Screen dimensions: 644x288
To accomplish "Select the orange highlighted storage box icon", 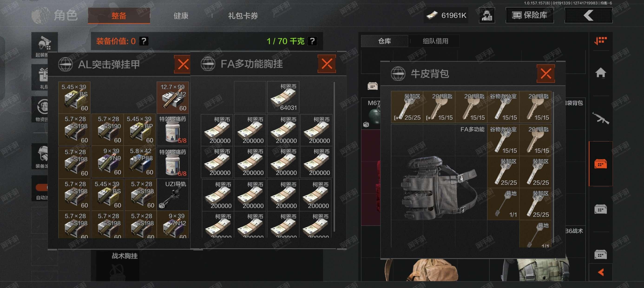I will click(601, 164).
